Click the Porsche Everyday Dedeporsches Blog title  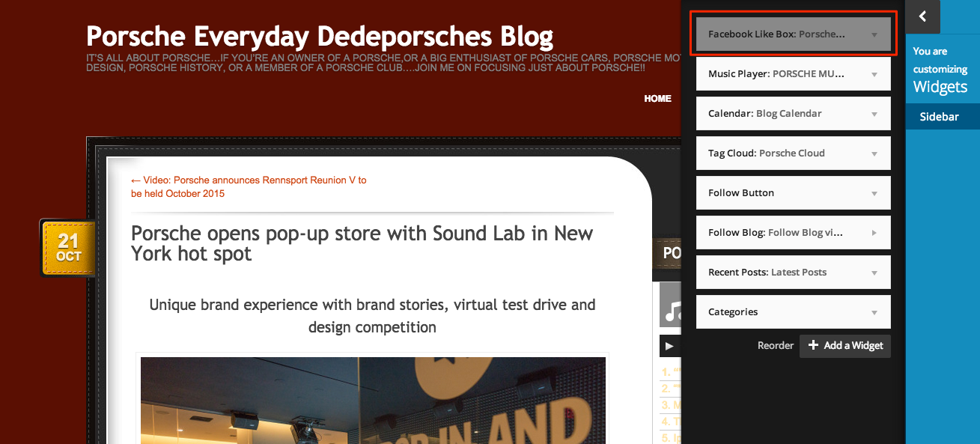pos(320,36)
